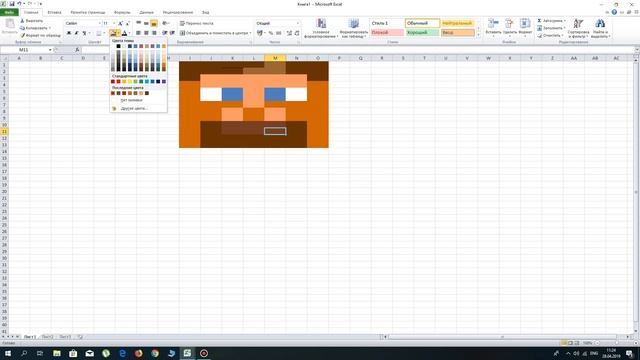640x360 pixels.
Task: Click the Cut scissors command
Action: [31, 21]
